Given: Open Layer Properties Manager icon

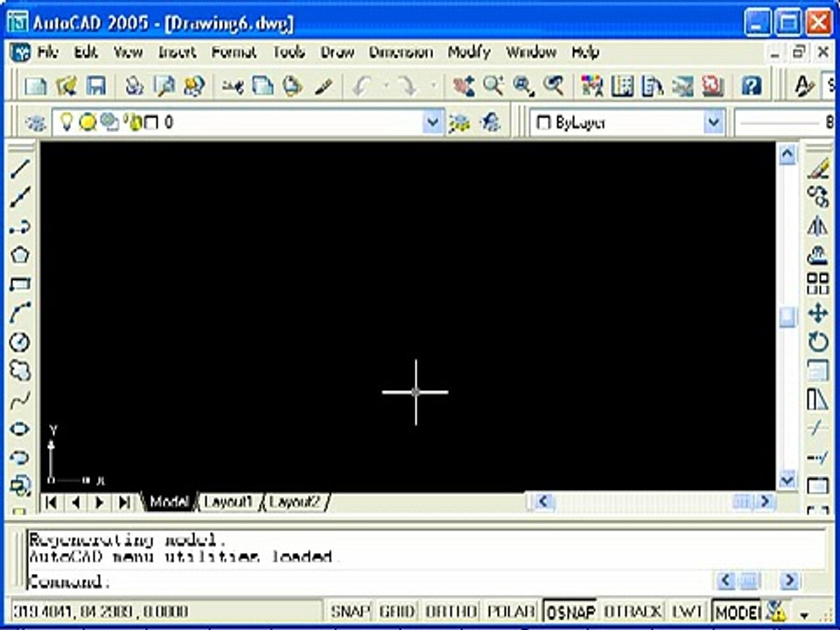Looking at the screenshot, I should [36, 122].
